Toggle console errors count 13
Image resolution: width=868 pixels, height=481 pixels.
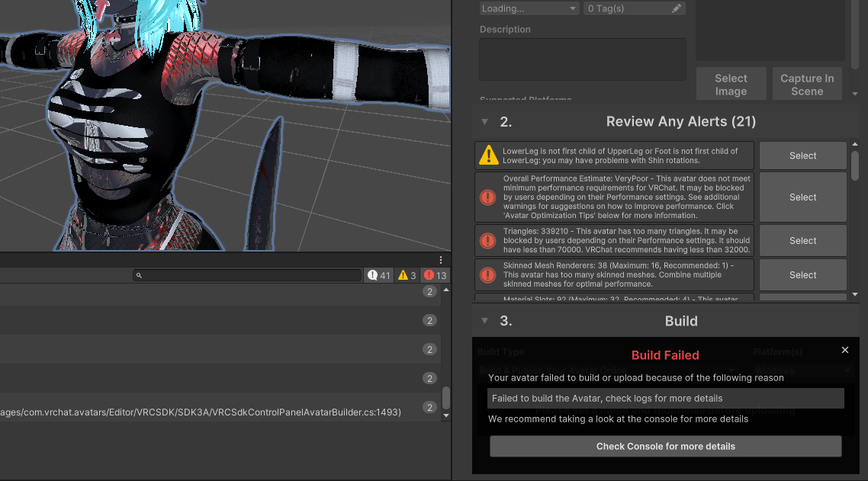click(435, 275)
